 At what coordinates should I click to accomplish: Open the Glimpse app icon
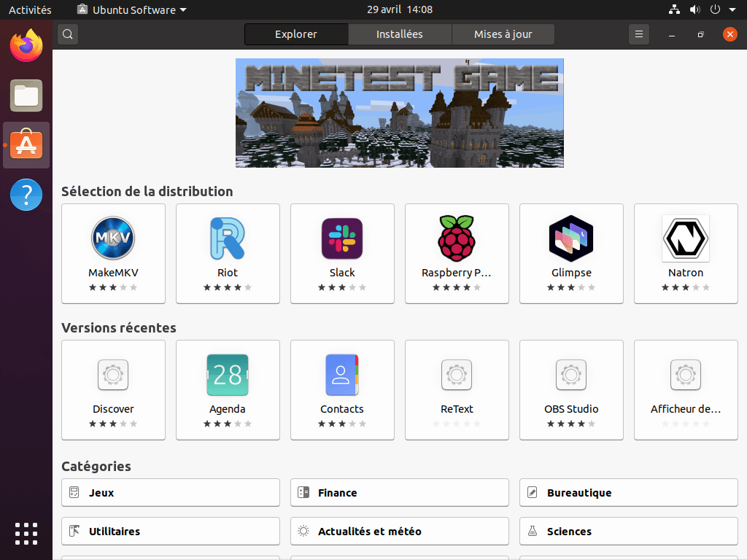(571, 238)
